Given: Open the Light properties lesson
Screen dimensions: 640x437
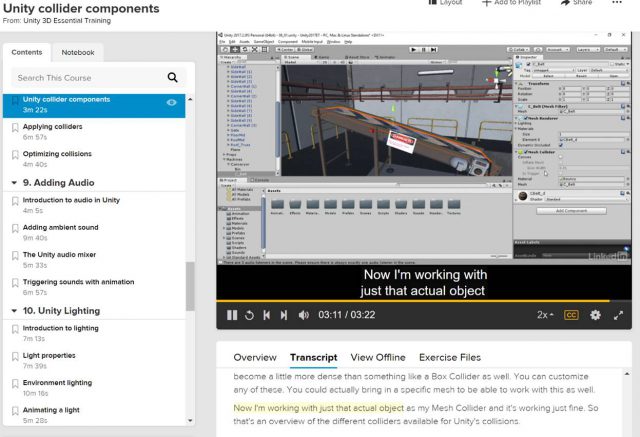Looking at the screenshot, I should tap(49, 355).
